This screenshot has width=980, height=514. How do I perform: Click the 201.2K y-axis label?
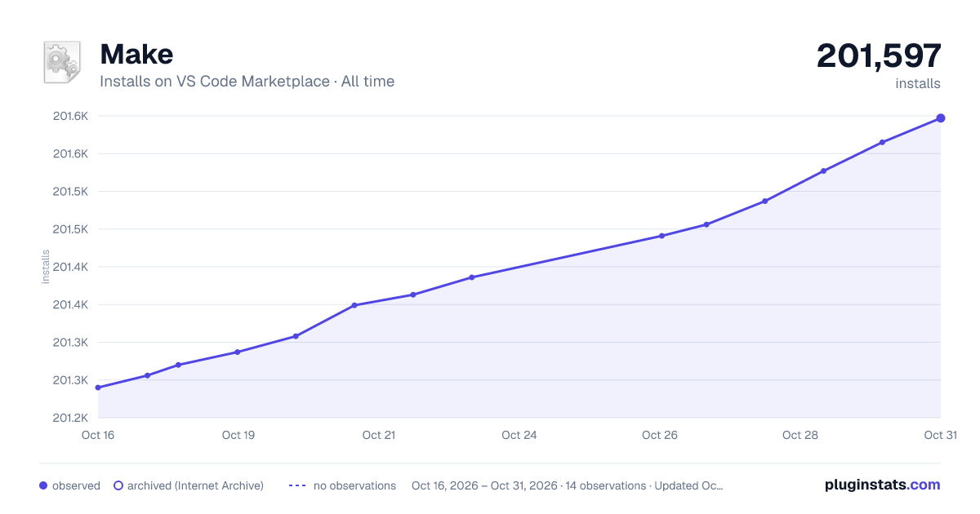[71, 418]
